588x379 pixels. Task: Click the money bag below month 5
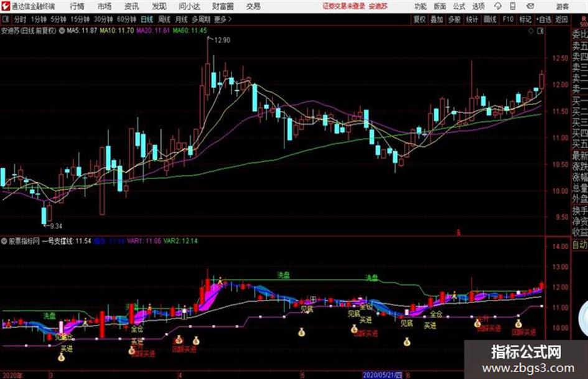[302, 332]
